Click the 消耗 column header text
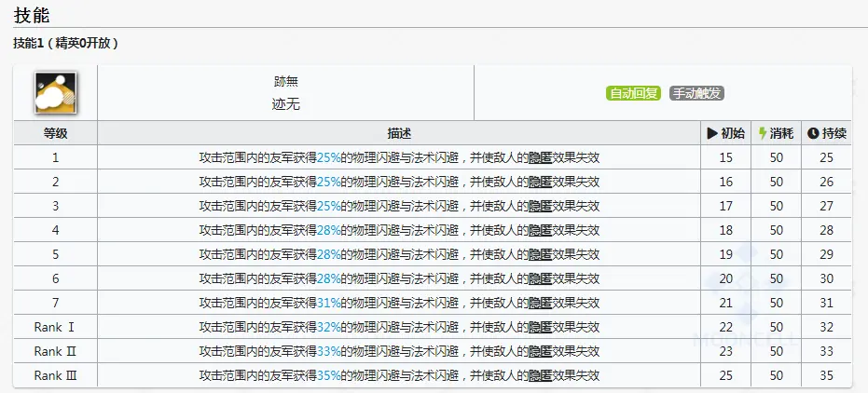 coord(781,133)
